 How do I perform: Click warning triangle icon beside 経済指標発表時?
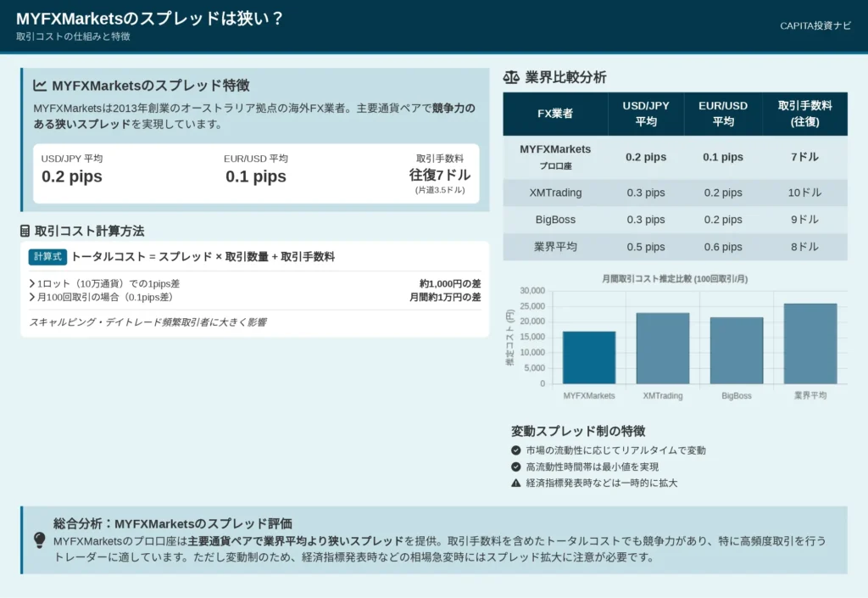pyautogui.click(x=516, y=483)
